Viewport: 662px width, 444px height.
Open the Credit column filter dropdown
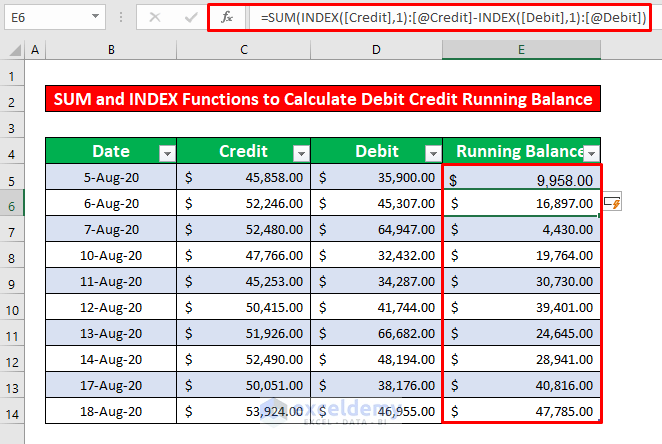coord(301,153)
